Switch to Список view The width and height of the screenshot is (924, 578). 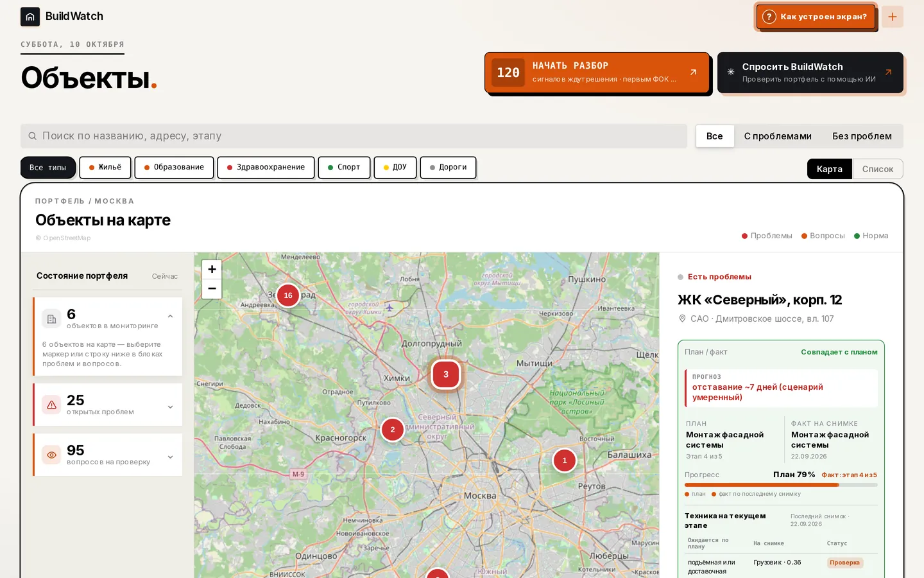pyautogui.click(x=878, y=169)
